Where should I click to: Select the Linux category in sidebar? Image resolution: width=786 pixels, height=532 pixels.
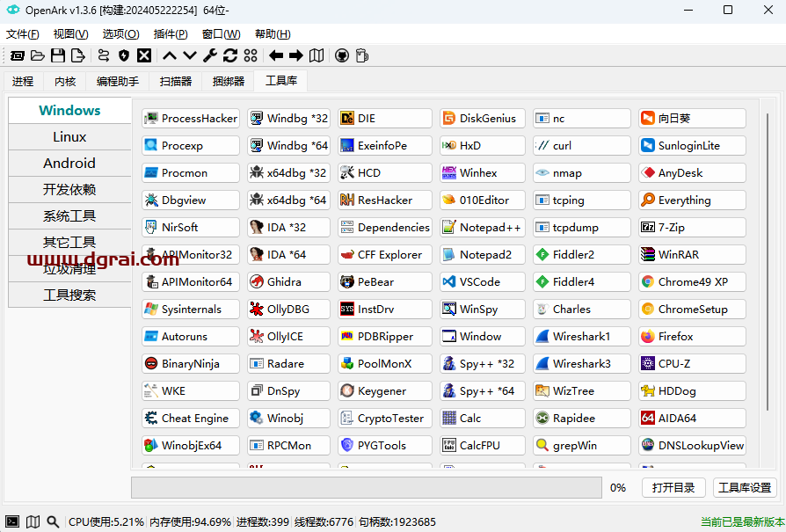point(69,137)
